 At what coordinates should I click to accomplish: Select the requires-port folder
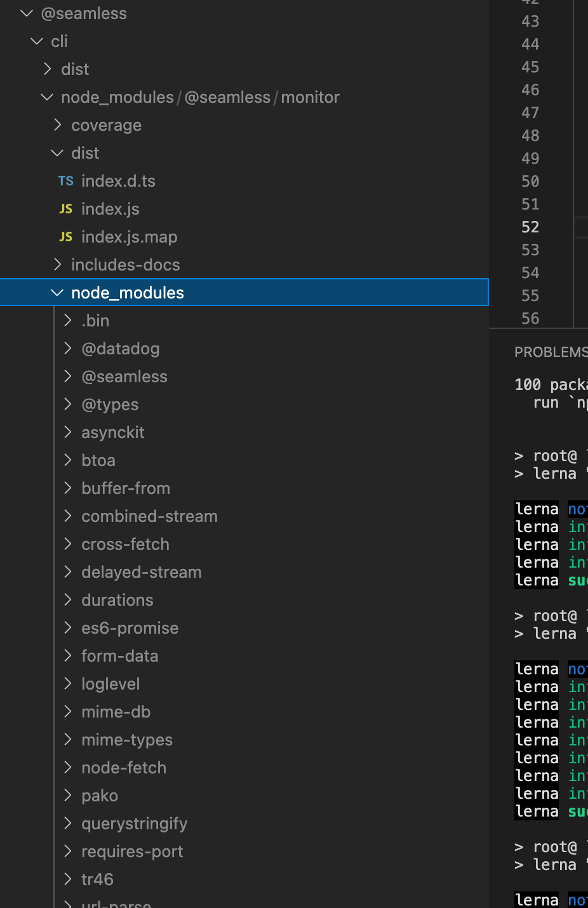(x=132, y=851)
